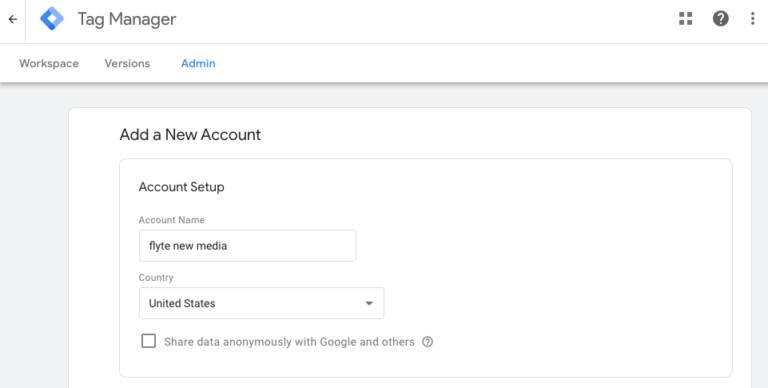Click the Account Name field label

pyautogui.click(x=171, y=220)
